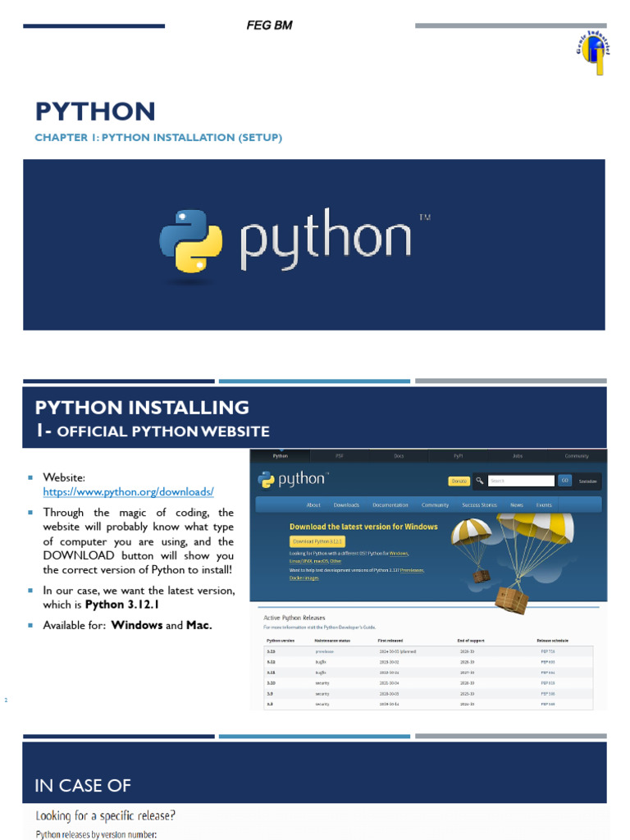Select the Community tab in the top dark bar

tap(577, 456)
